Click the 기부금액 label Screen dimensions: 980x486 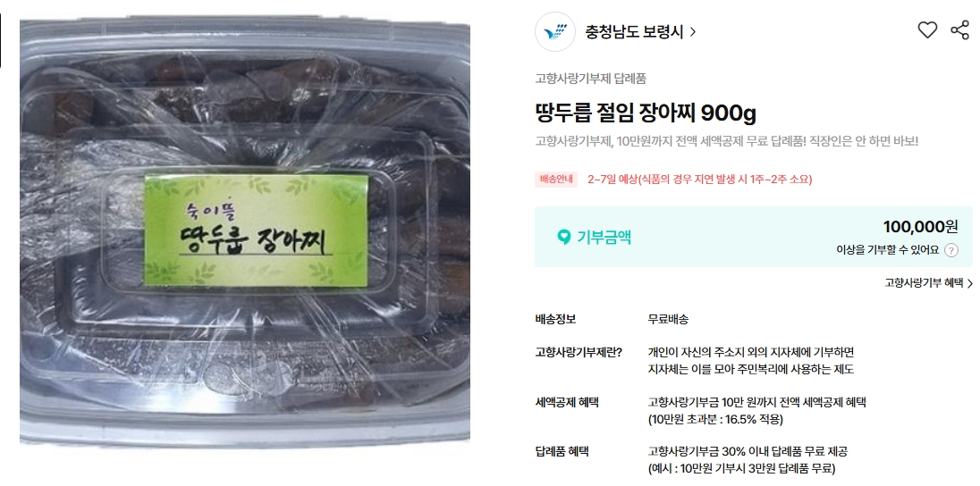pos(604,238)
